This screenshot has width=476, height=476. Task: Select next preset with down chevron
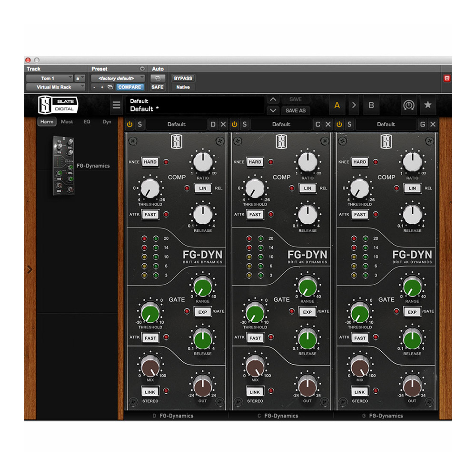pyautogui.click(x=273, y=110)
